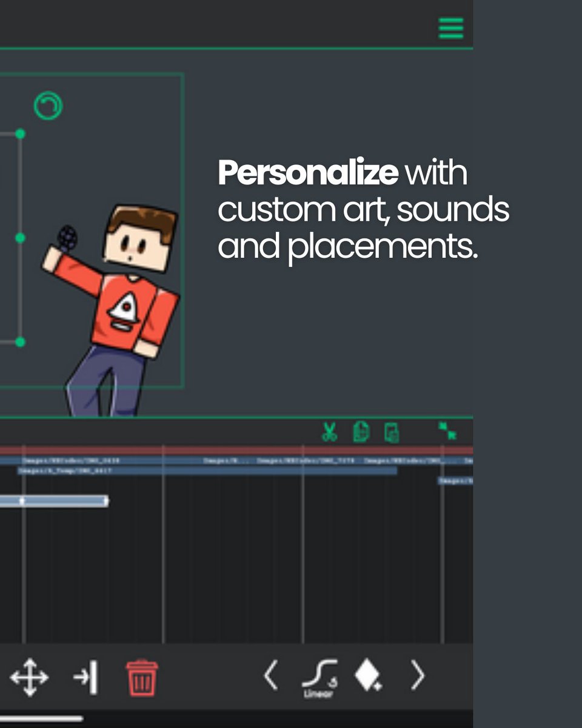
Task: Click the green collapse arrows icon
Action: pyautogui.click(x=447, y=431)
